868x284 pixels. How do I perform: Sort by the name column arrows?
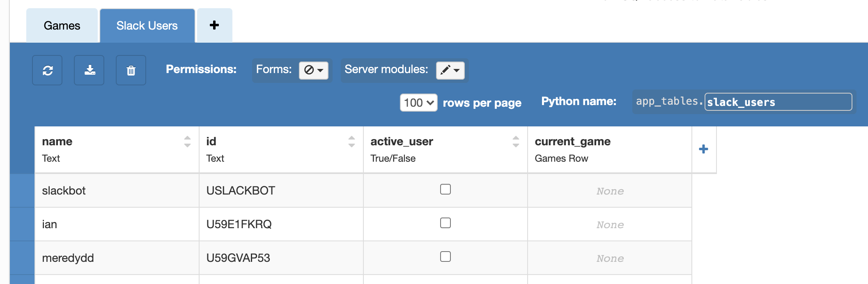[x=187, y=142]
